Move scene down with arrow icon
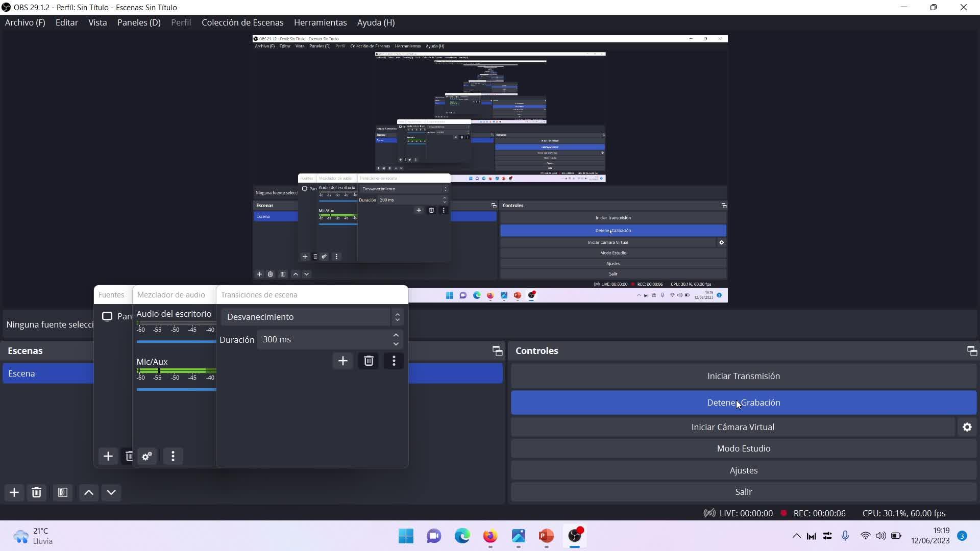 tap(111, 492)
